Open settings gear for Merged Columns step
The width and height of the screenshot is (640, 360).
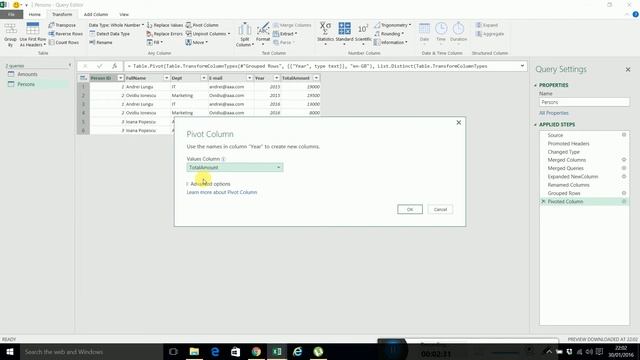point(624,160)
